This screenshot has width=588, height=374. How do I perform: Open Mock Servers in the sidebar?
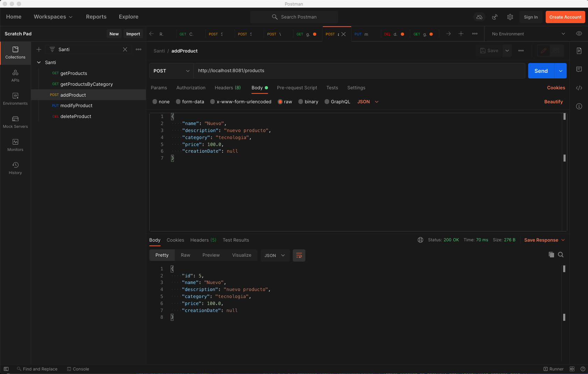[x=15, y=122]
